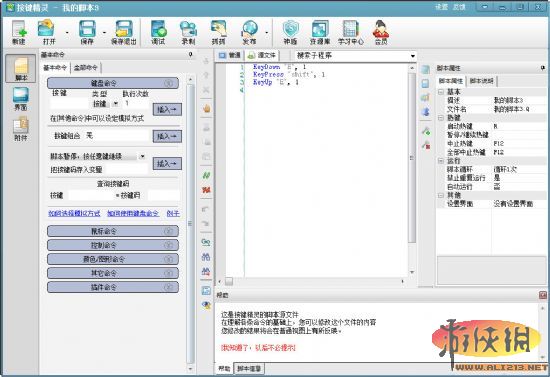Viewport: 550px width, 377px height.
Task: Collapse the 键盘命令 section
Action: pyautogui.click(x=113, y=83)
